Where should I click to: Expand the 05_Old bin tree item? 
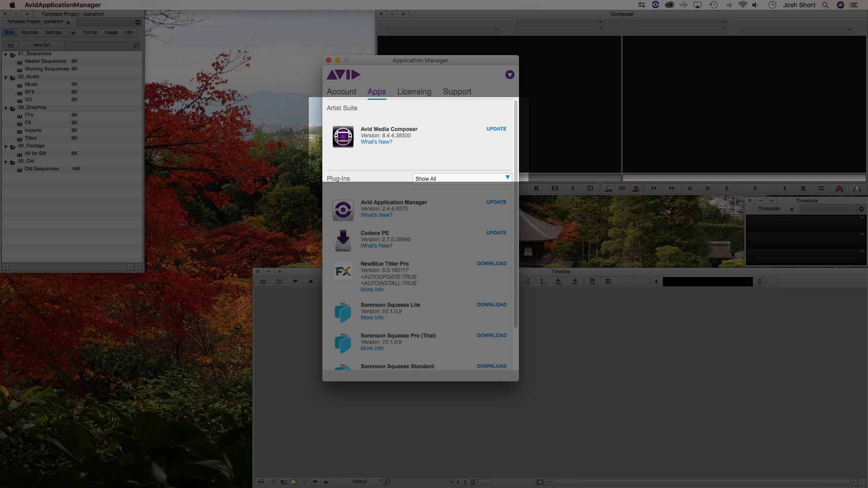(x=5, y=161)
